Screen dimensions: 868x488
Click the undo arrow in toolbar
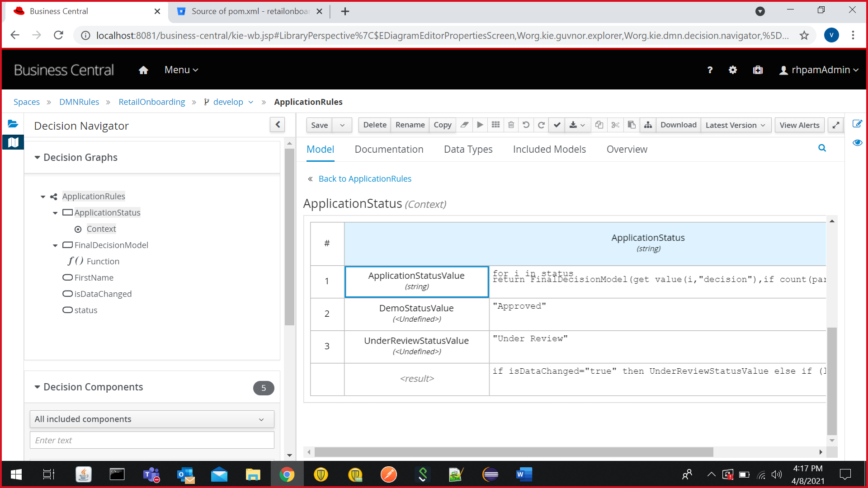[526, 125]
